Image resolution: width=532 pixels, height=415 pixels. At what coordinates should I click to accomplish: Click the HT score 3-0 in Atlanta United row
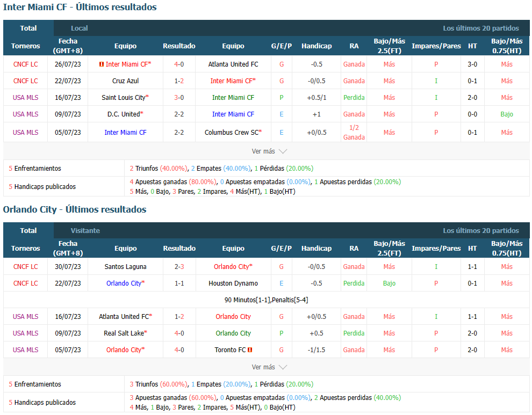[472, 64]
